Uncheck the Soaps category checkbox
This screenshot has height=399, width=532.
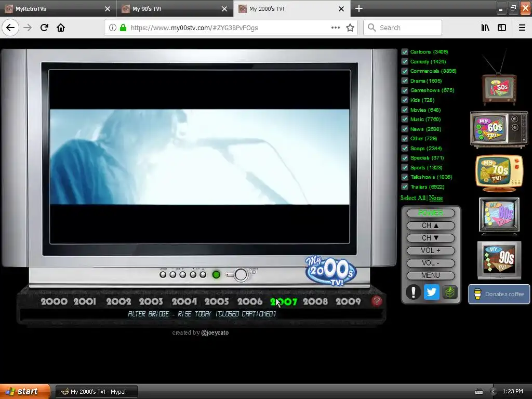(x=404, y=148)
